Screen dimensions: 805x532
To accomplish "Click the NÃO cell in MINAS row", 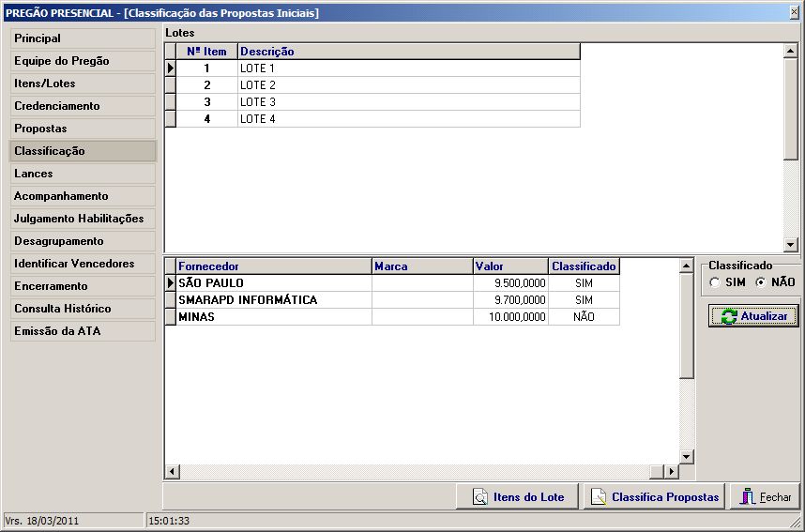I will (x=585, y=317).
